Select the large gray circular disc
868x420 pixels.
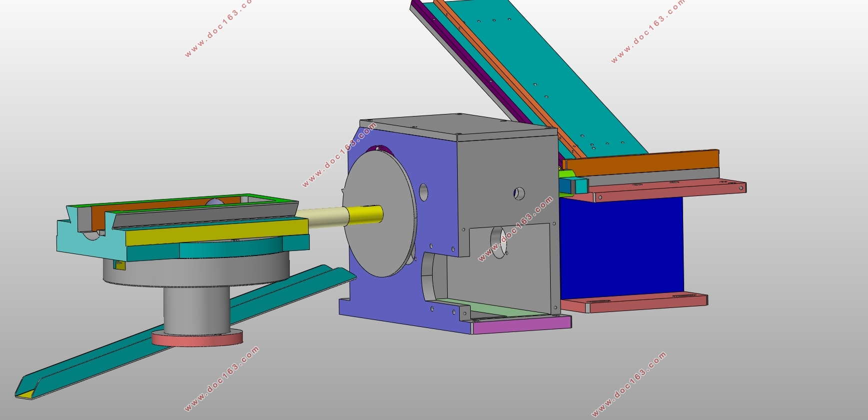(380, 214)
